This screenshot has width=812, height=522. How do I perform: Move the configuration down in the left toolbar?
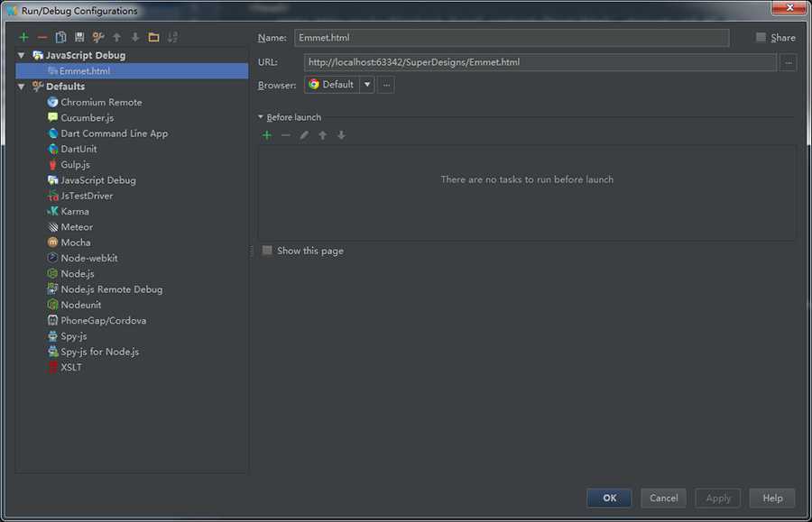tap(135, 37)
